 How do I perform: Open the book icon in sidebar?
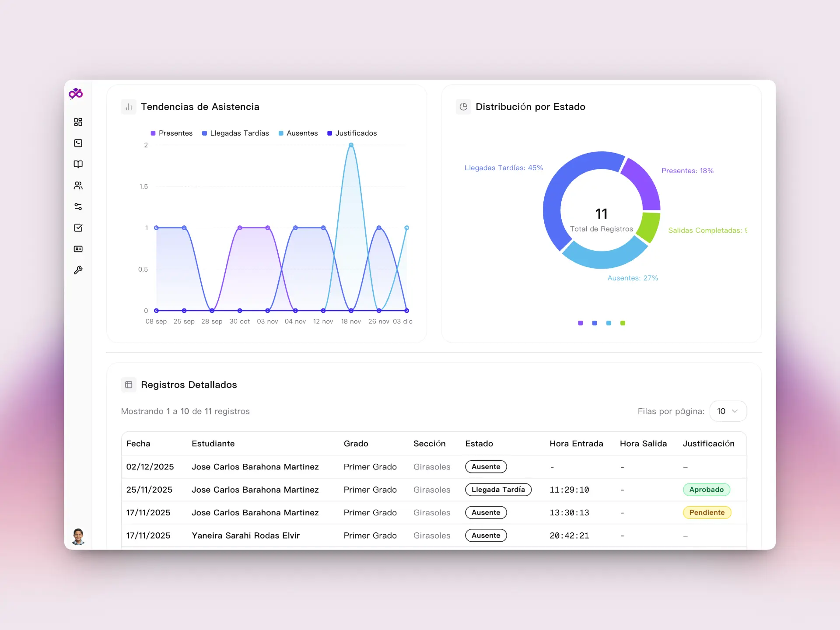pos(78,164)
